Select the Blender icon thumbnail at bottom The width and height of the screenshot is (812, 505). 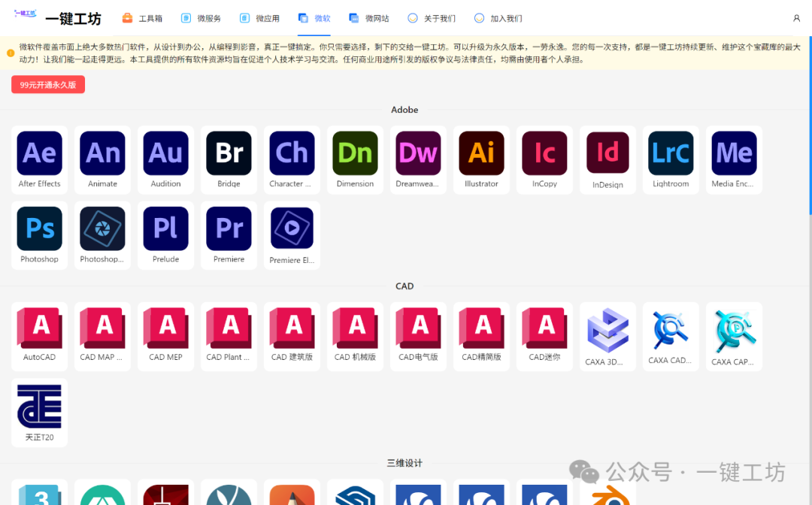pos(607,496)
